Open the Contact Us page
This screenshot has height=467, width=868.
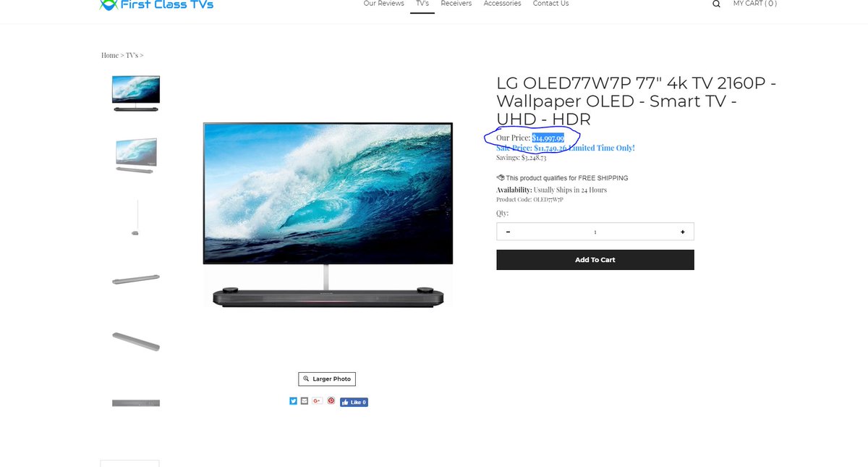pos(550,4)
